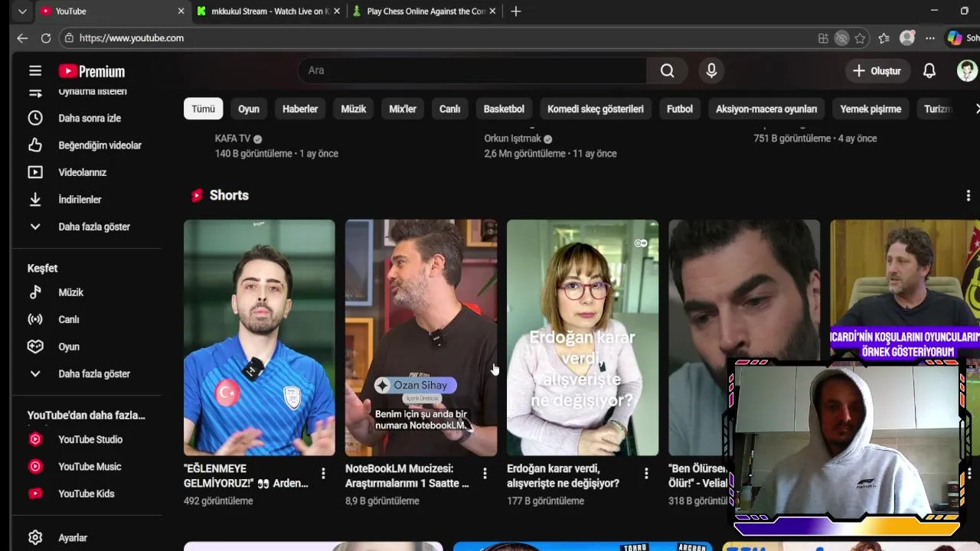Open the account avatar menu
Image resolution: width=980 pixels, height=551 pixels.
[967, 70]
